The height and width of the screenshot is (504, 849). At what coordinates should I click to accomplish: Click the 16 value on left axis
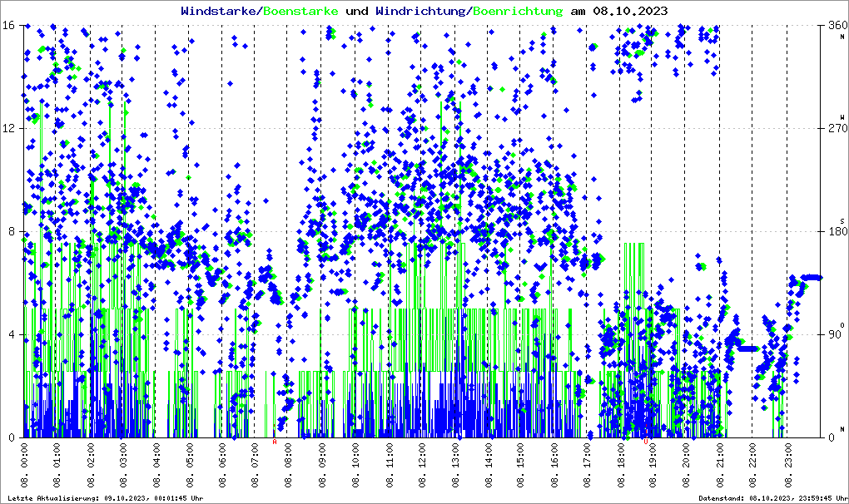[7, 25]
